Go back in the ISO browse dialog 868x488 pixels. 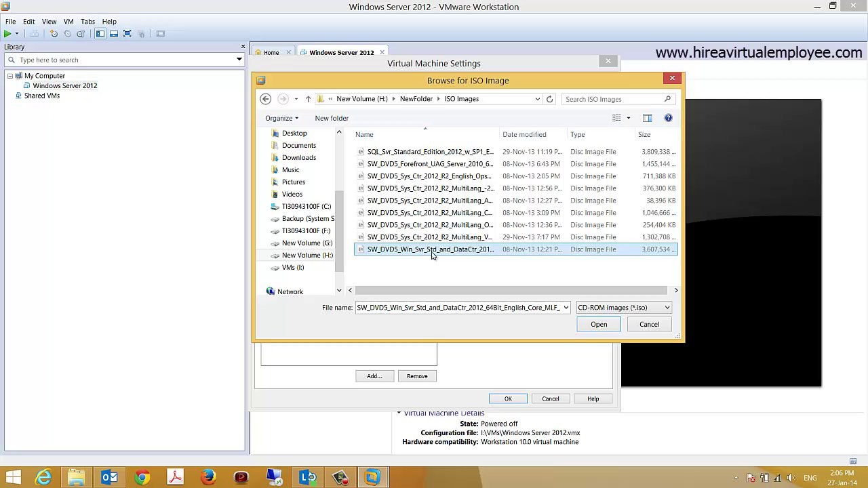(266, 99)
